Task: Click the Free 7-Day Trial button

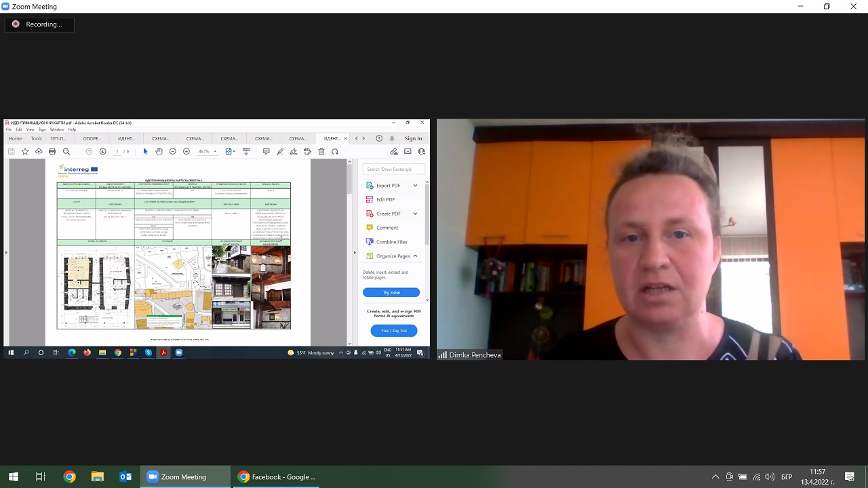Action: (394, 330)
